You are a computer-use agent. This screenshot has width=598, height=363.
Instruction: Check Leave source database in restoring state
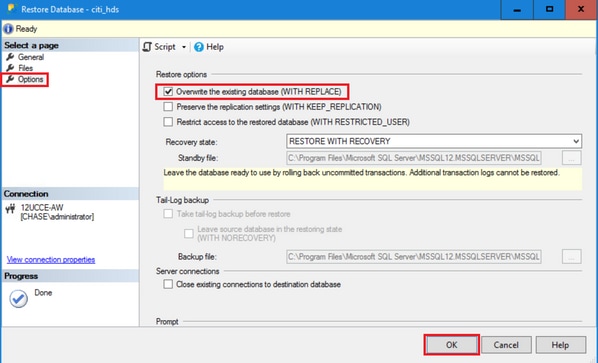(x=189, y=233)
